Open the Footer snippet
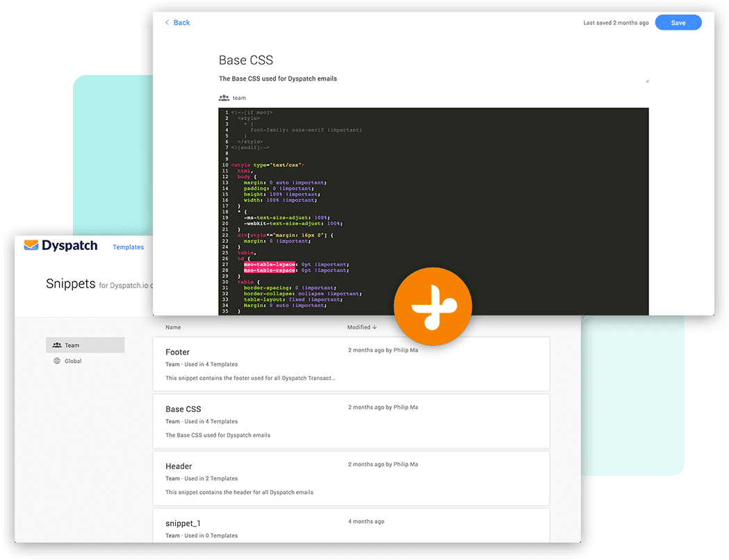This screenshot has height=560, width=729. (351, 364)
